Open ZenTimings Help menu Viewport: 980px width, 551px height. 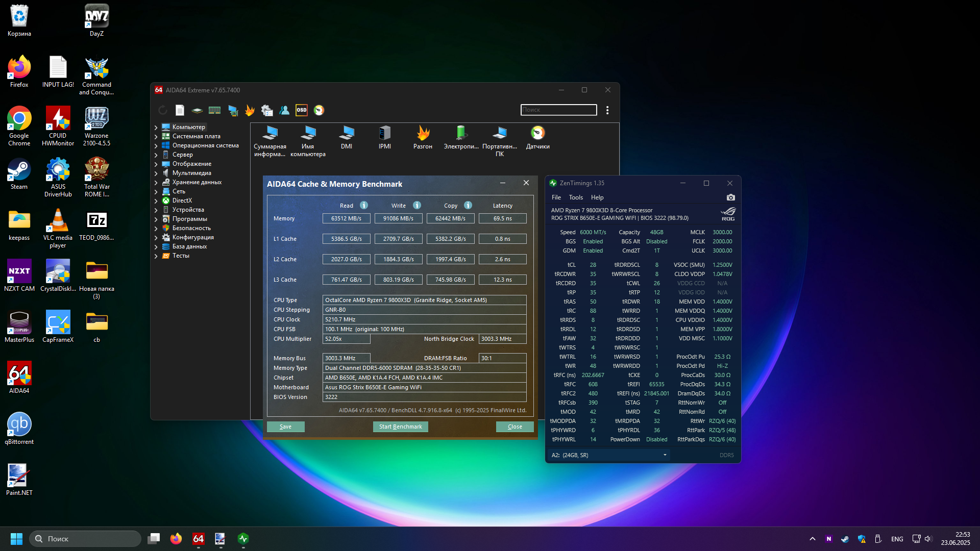(x=597, y=197)
